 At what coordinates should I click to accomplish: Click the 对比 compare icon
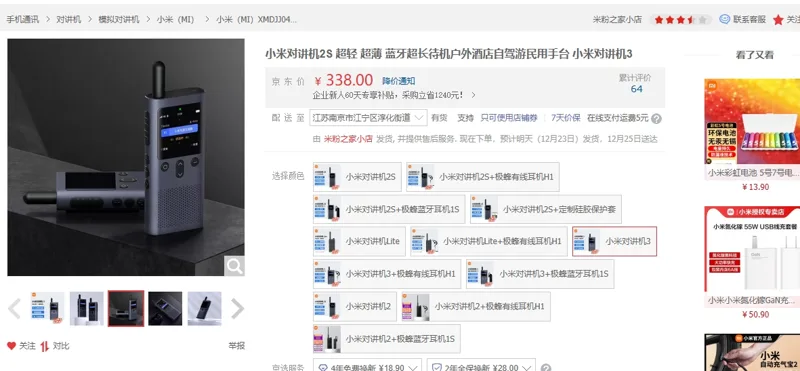coord(44,345)
